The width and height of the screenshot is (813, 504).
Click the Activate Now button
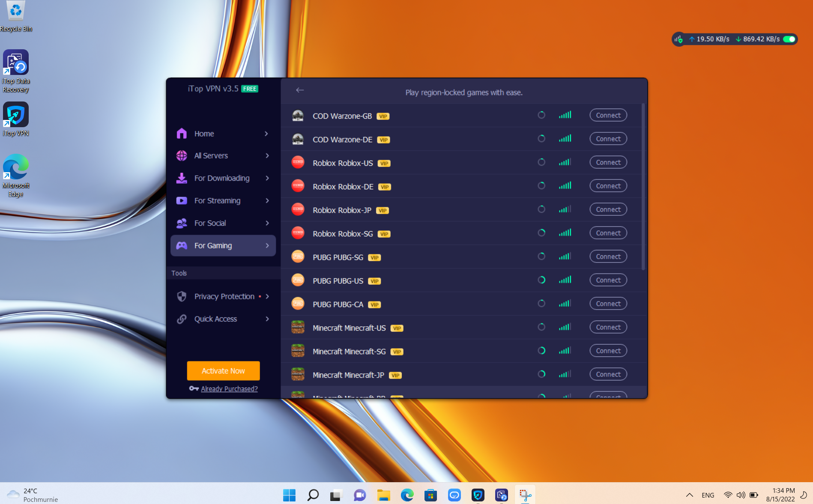223,371
